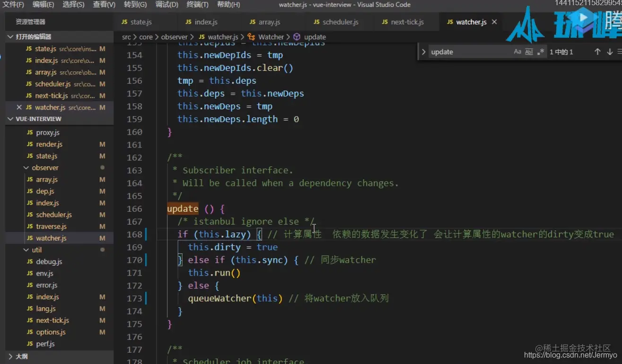Click the JS icon beside error.js
This screenshot has width=622, height=364.
click(30, 286)
